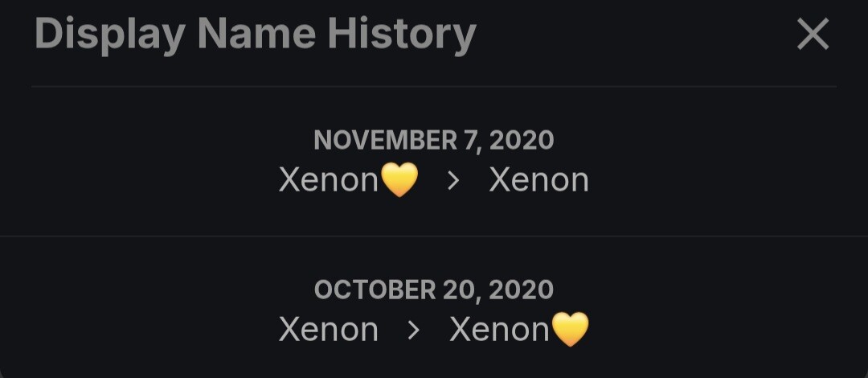Image resolution: width=868 pixels, height=378 pixels.
Task: Select the OCTOBER 20, 2020 date label
Action: click(x=434, y=290)
